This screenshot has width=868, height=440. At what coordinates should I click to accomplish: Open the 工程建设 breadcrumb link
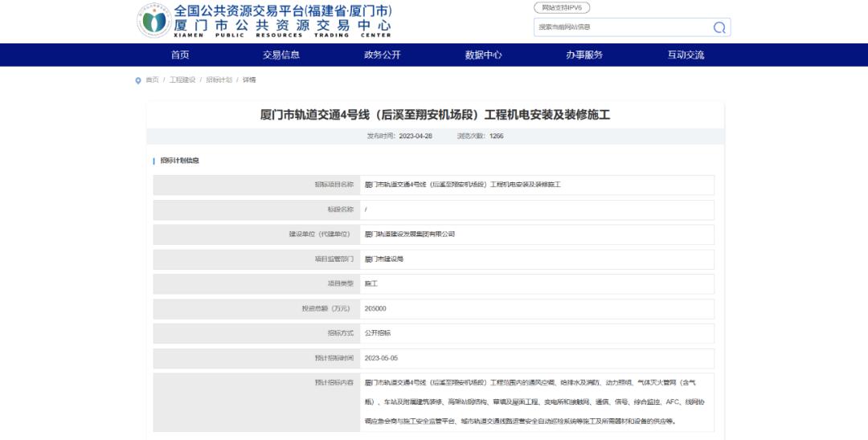[x=182, y=80]
